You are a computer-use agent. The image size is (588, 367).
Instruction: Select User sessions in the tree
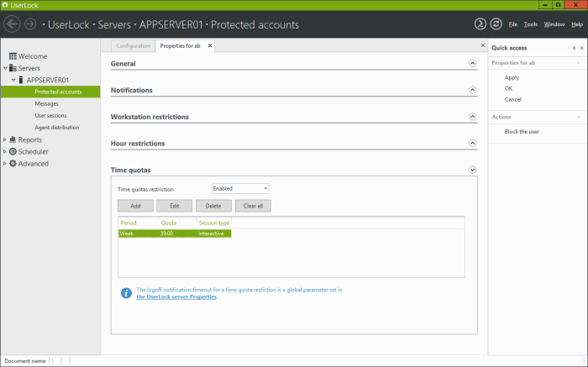click(51, 115)
